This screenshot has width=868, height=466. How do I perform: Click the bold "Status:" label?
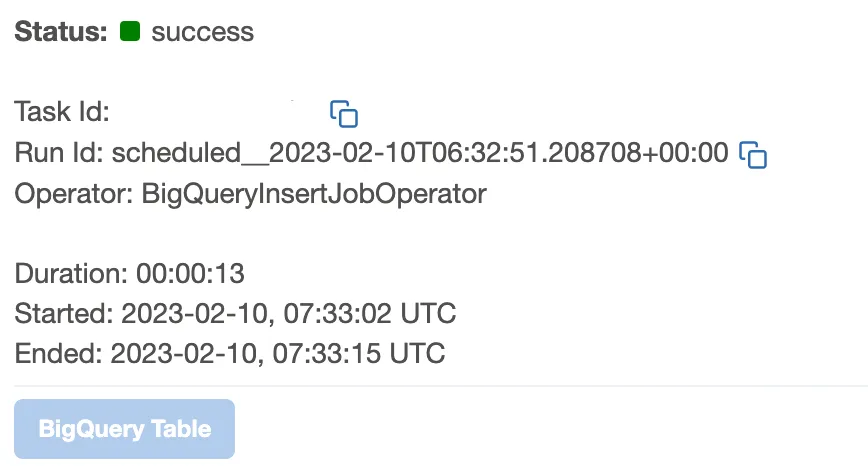(x=60, y=32)
